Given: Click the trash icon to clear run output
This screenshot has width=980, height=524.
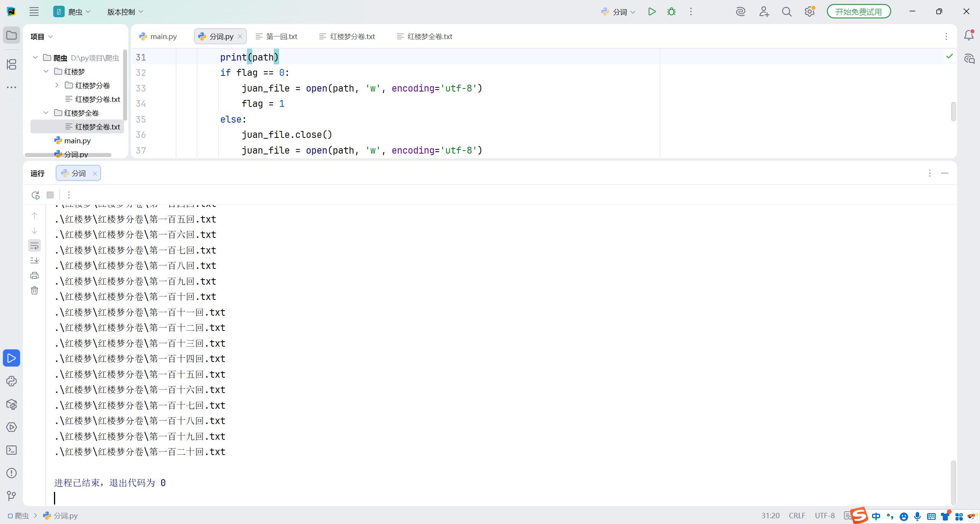Looking at the screenshot, I should click(34, 290).
